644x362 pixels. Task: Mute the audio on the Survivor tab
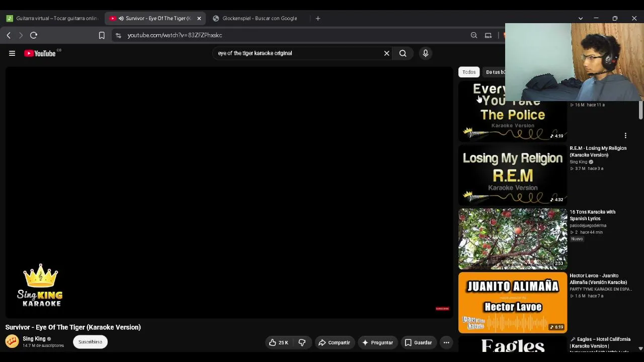tap(121, 19)
